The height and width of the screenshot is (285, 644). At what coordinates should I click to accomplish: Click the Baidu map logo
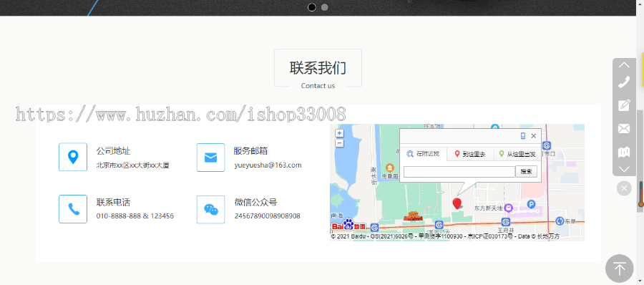(348, 226)
